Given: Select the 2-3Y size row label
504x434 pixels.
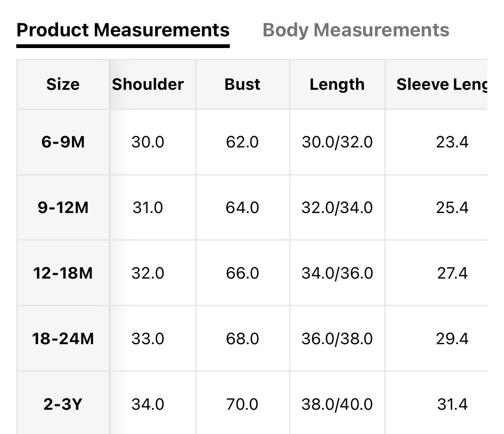Looking at the screenshot, I should pos(63,404).
